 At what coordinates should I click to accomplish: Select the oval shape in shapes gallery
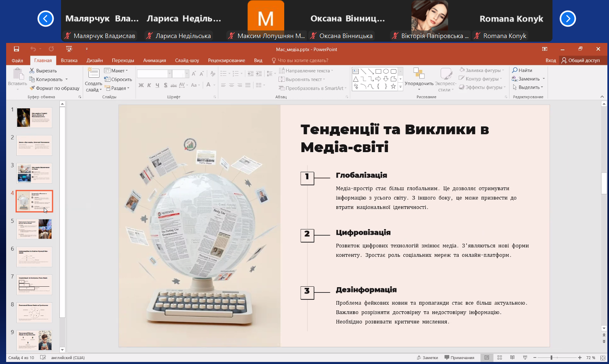[x=386, y=71]
